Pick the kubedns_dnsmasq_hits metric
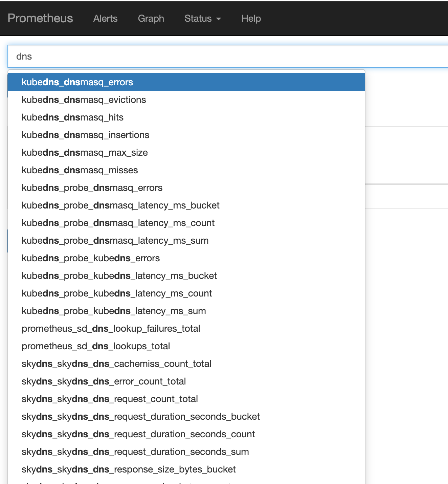Viewport: 448px width, 484px height. (186, 117)
